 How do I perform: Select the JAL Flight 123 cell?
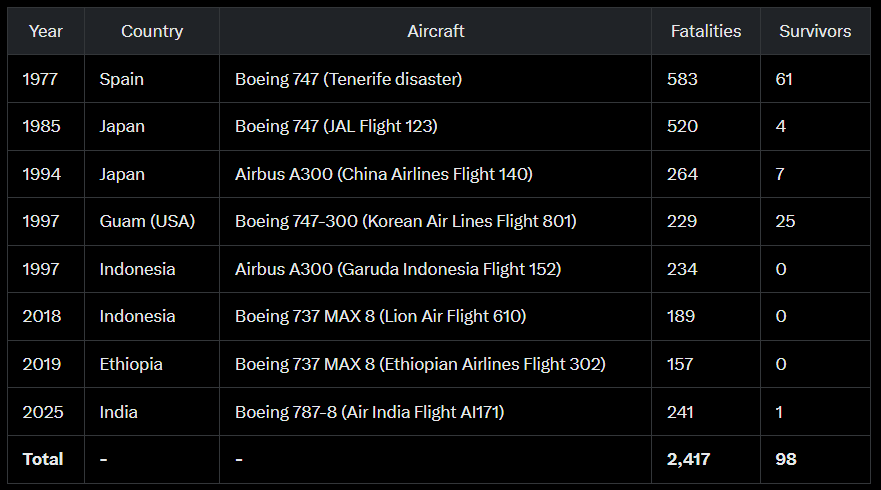(x=435, y=126)
